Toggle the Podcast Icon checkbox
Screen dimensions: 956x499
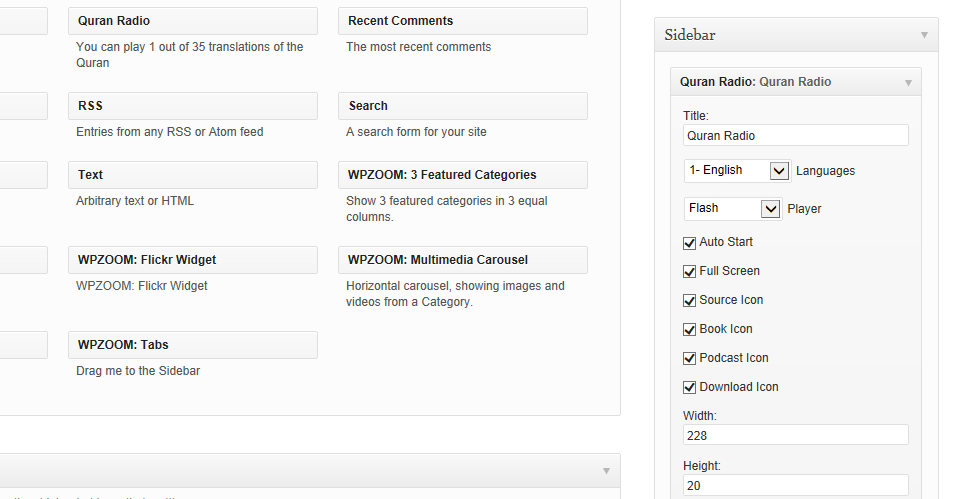(x=690, y=359)
